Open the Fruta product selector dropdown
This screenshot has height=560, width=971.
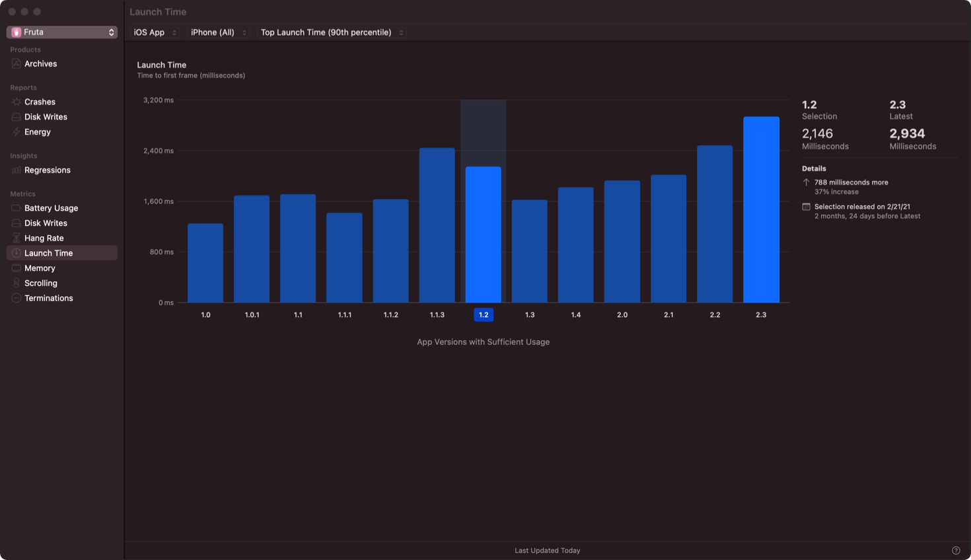point(62,32)
